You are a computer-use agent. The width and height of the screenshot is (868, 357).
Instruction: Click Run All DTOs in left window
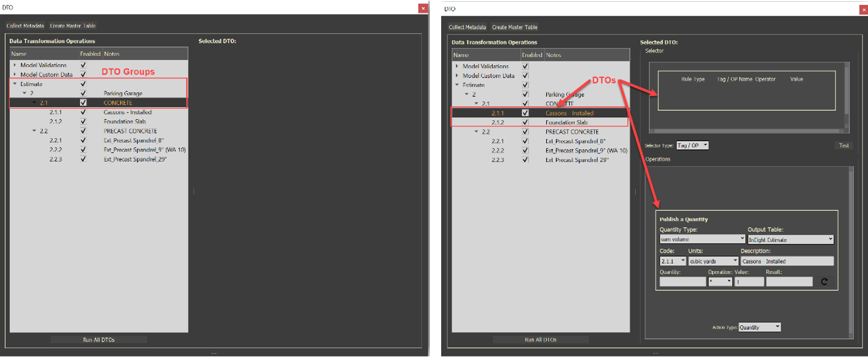(x=99, y=340)
